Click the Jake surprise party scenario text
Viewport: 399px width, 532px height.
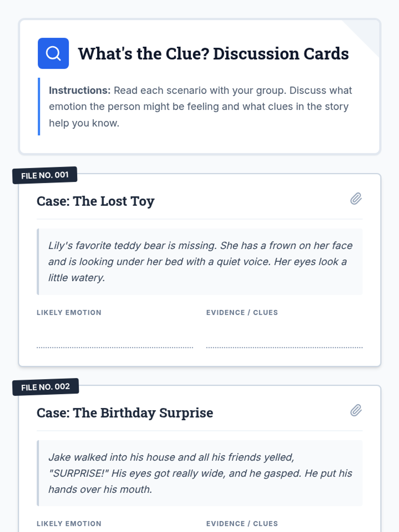200,473
